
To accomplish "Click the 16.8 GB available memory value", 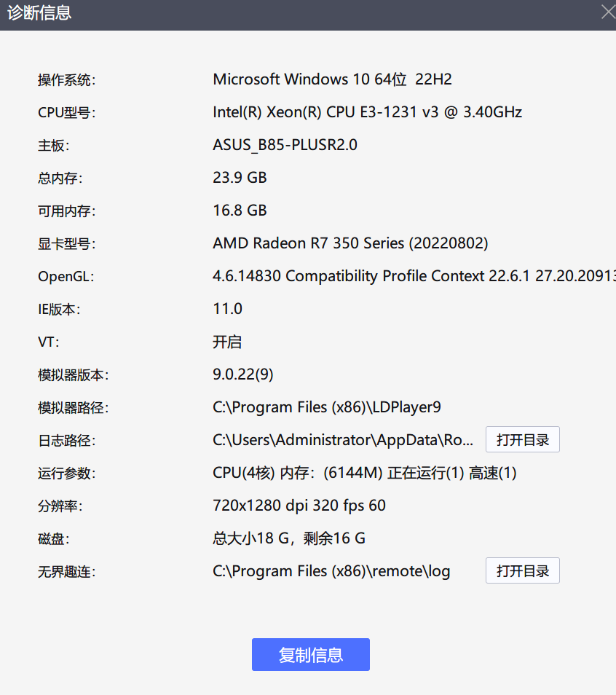I will 240,211.
